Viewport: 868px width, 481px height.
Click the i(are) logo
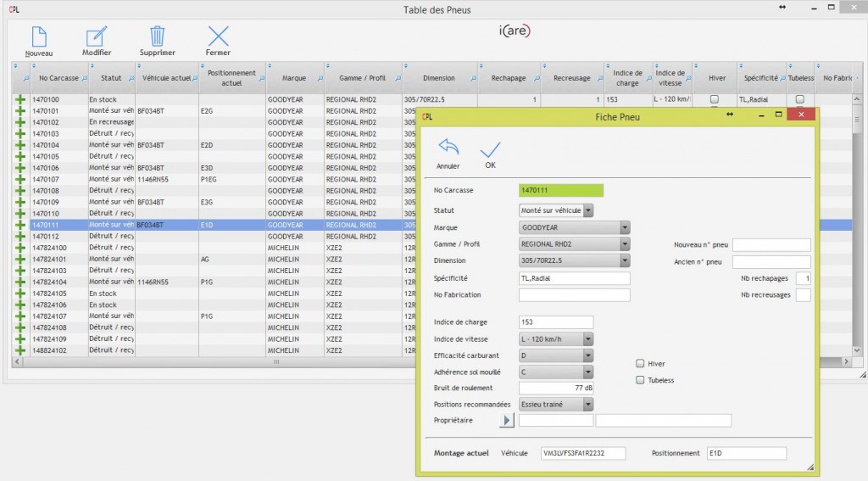[515, 31]
